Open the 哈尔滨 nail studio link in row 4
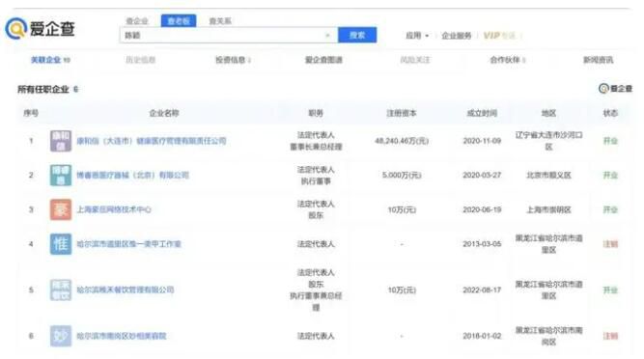Screen dimensions: 644x359 (x=129, y=244)
